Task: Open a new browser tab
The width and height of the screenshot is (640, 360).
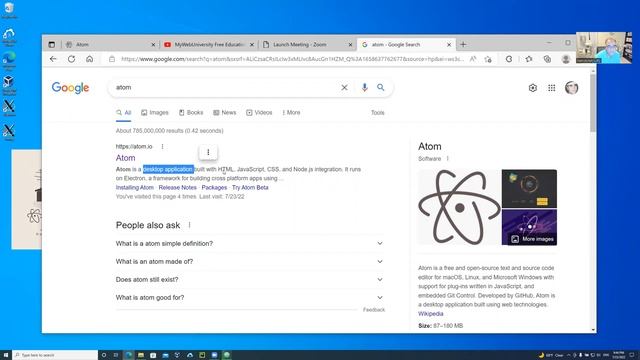Action: pyautogui.click(x=463, y=44)
